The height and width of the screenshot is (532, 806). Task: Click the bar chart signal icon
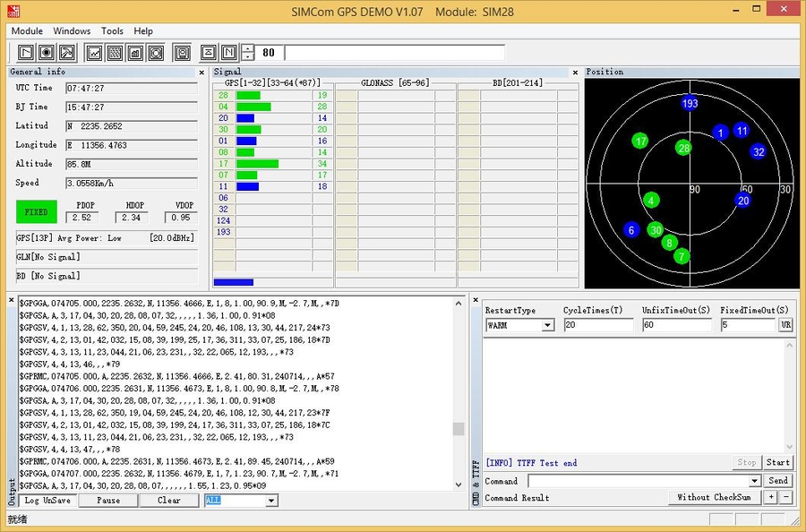click(x=135, y=53)
